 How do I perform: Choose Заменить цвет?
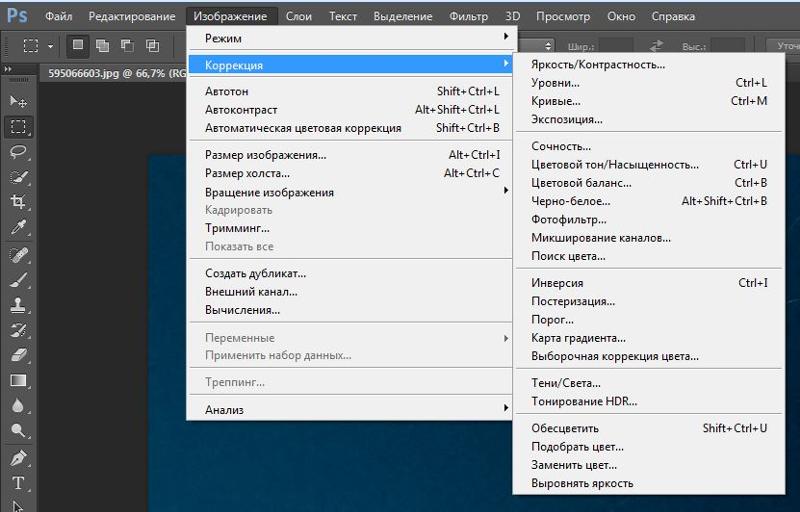click(649, 465)
